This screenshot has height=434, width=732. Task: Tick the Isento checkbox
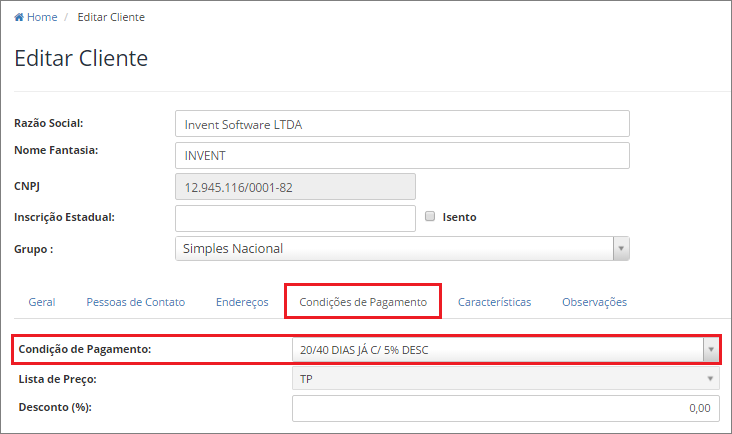coord(430,216)
